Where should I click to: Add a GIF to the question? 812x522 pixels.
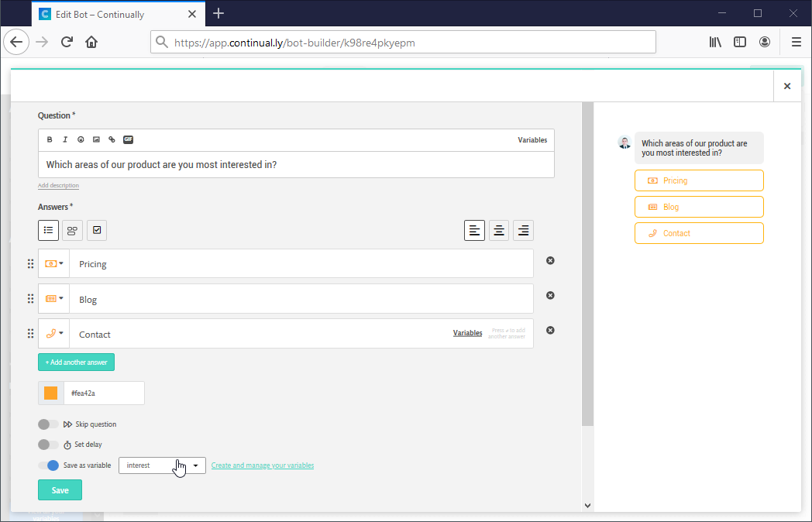pos(128,139)
